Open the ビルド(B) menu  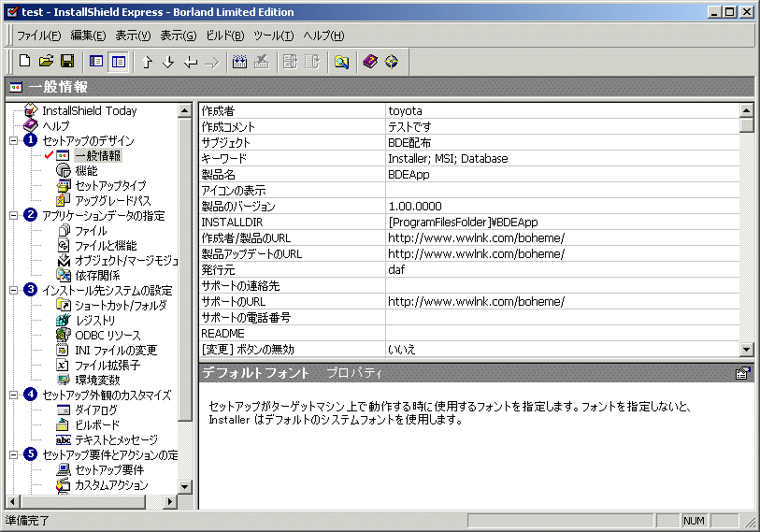pyautogui.click(x=225, y=36)
